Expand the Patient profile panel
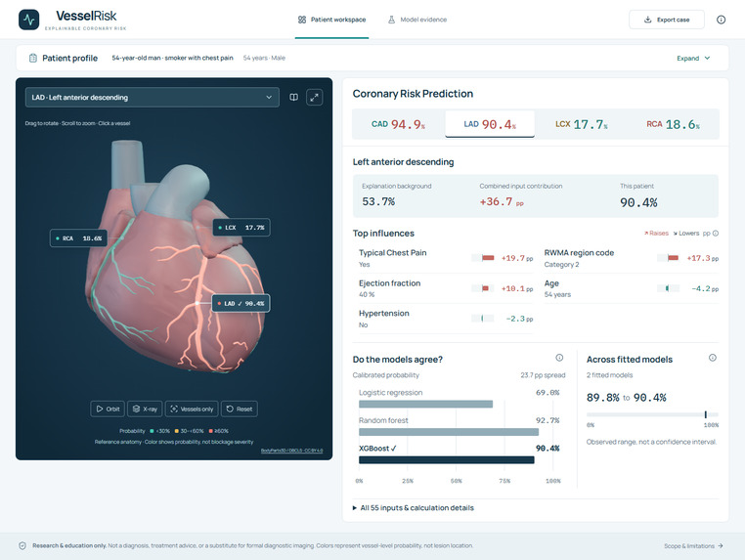Screen dimensions: 745x560 point(693,58)
